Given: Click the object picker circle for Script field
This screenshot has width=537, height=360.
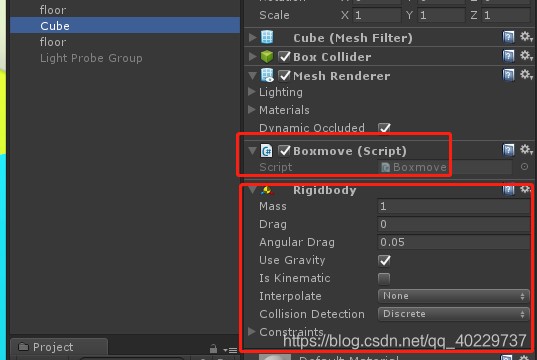Looking at the screenshot, I should (524, 167).
